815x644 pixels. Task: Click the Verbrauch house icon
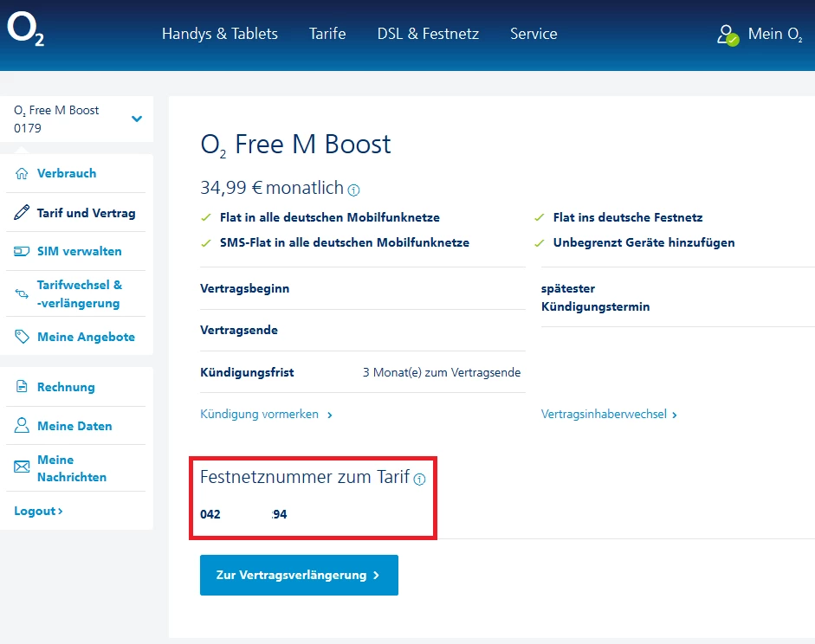click(x=22, y=173)
